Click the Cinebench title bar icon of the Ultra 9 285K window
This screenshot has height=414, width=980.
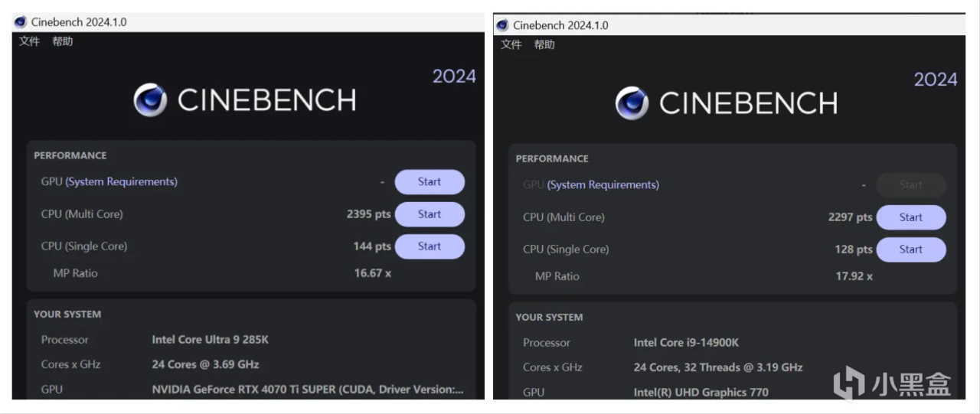21,22
